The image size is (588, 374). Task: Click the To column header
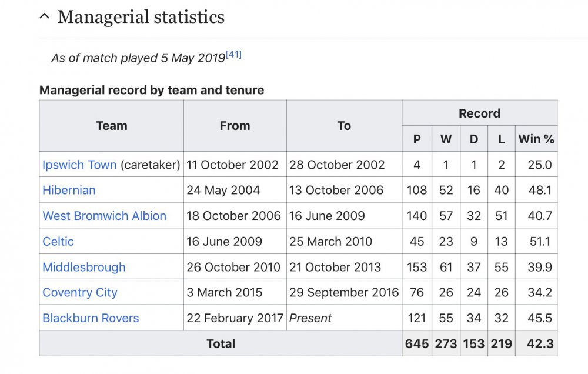[x=344, y=126]
